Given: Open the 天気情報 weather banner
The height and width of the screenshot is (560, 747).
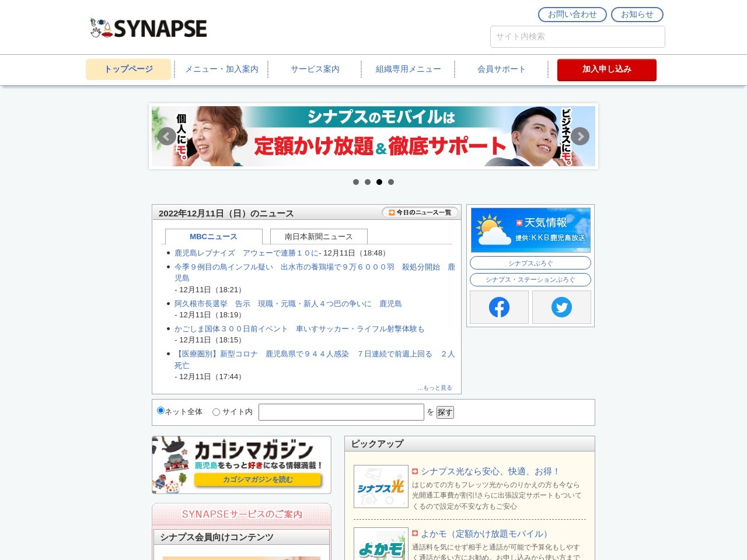Looking at the screenshot, I should point(530,230).
